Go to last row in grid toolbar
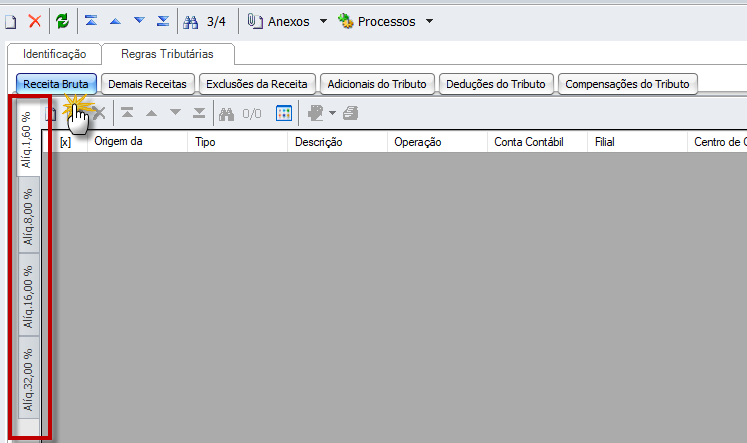The image size is (747, 443). (x=199, y=113)
